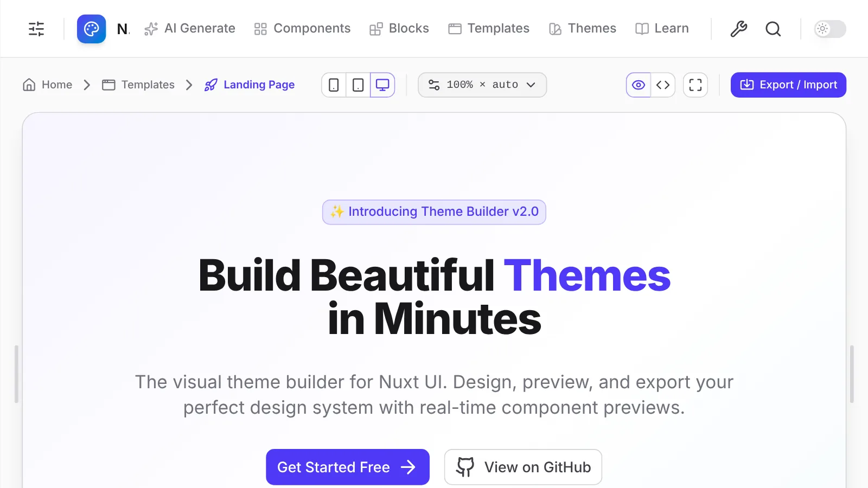The image size is (868, 488).
Task: Toggle the light/dark mode switch
Action: 830,29
